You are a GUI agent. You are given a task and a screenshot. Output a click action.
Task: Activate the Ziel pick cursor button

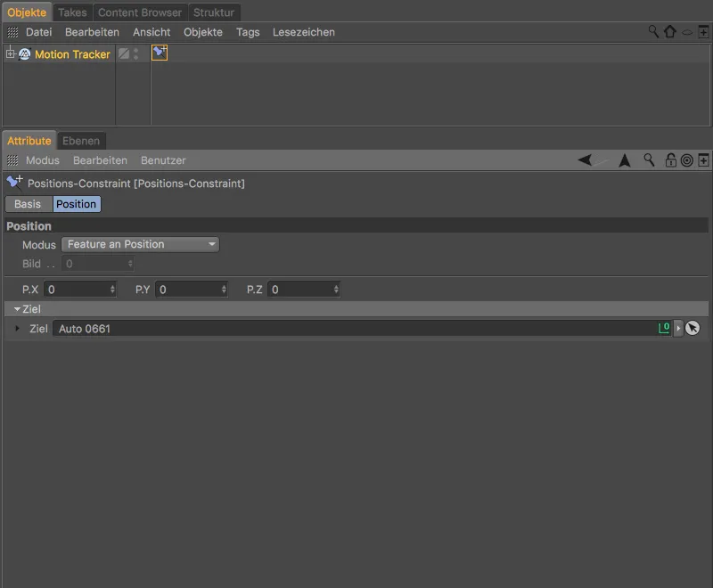click(693, 328)
